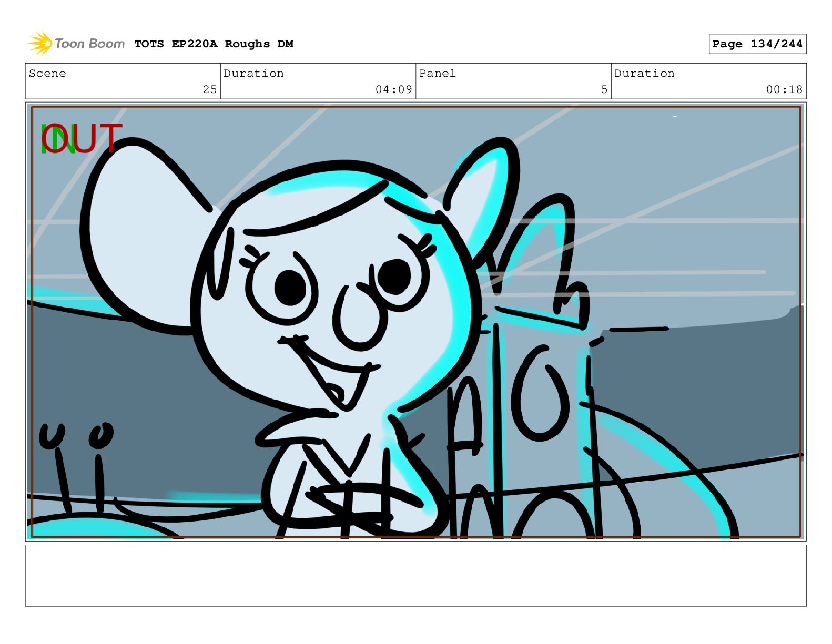Image resolution: width=832 pixels, height=644 pixels.
Task: Click the 'Scene' header label
Action: coord(47,74)
